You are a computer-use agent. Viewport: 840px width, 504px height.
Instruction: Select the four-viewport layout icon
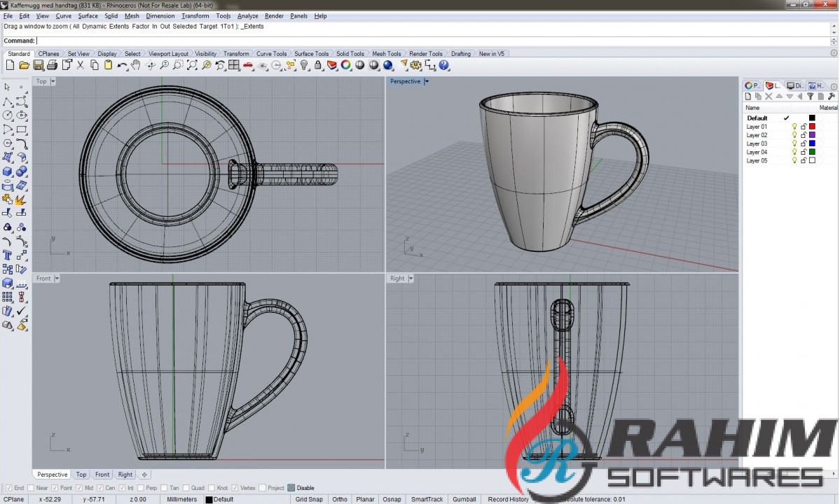coord(234,65)
